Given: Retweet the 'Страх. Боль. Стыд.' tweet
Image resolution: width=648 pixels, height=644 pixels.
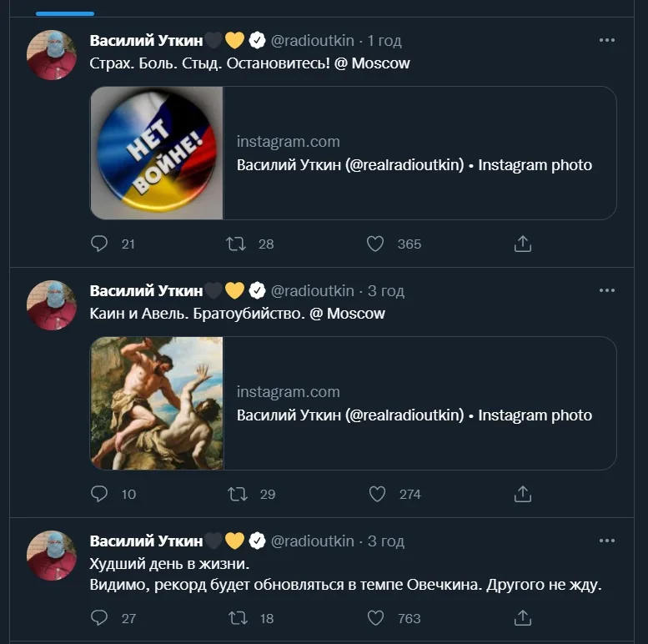Looking at the screenshot, I should coord(238,244).
